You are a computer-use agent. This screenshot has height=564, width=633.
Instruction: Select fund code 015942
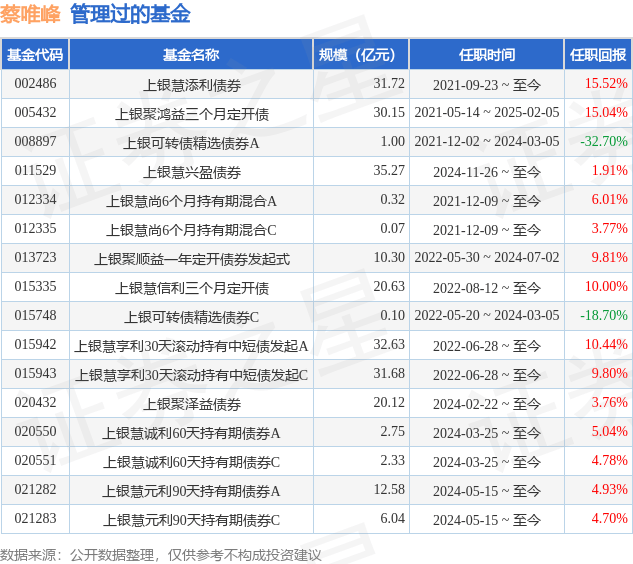[x=35, y=345]
